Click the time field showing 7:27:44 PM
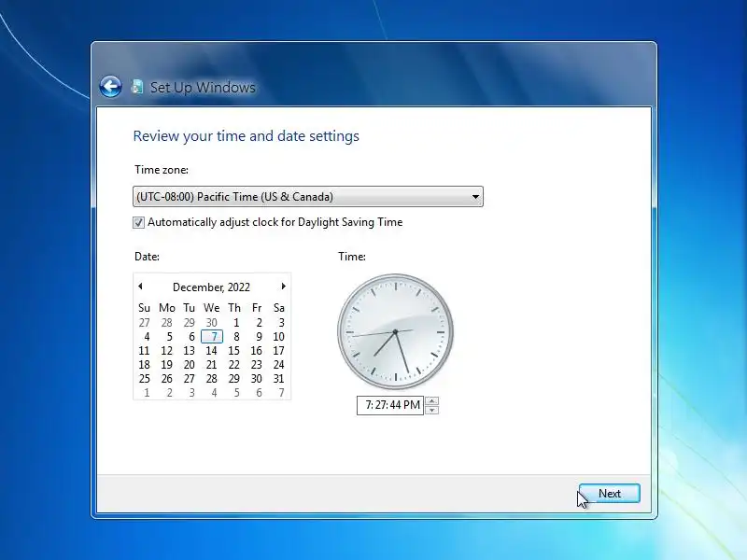747x560 pixels. (390, 405)
